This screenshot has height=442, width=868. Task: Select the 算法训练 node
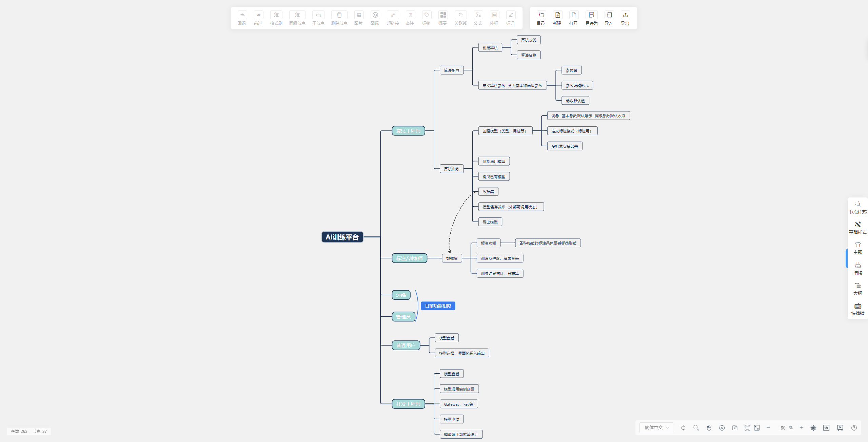(x=452, y=169)
